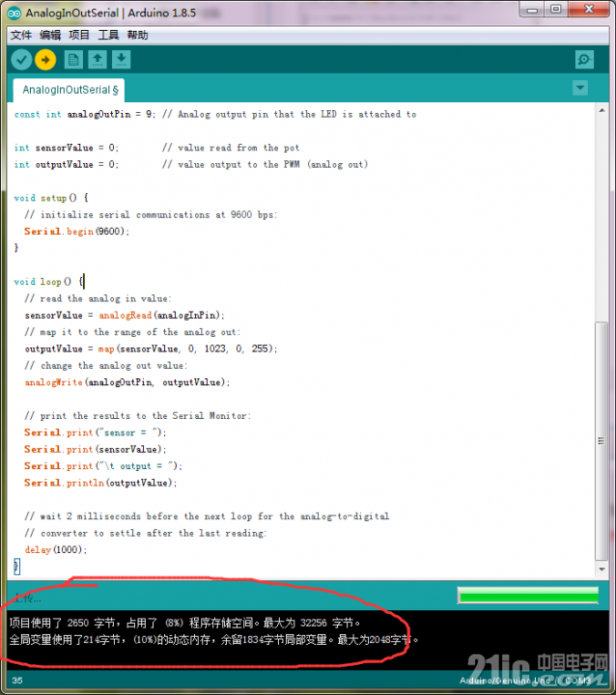Click the editor scrollbar down arrow
Screen dimensions: 616x695
click(602, 570)
